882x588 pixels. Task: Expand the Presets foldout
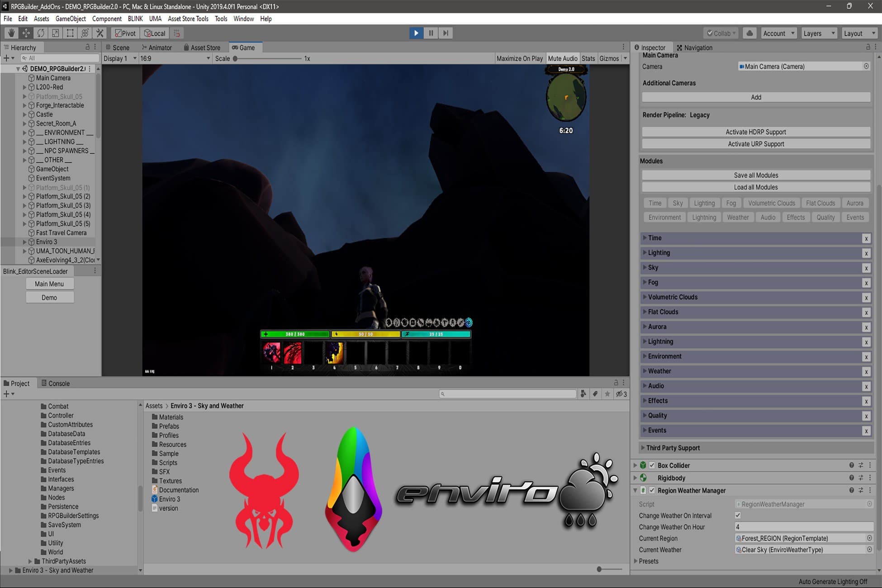[635, 561]
